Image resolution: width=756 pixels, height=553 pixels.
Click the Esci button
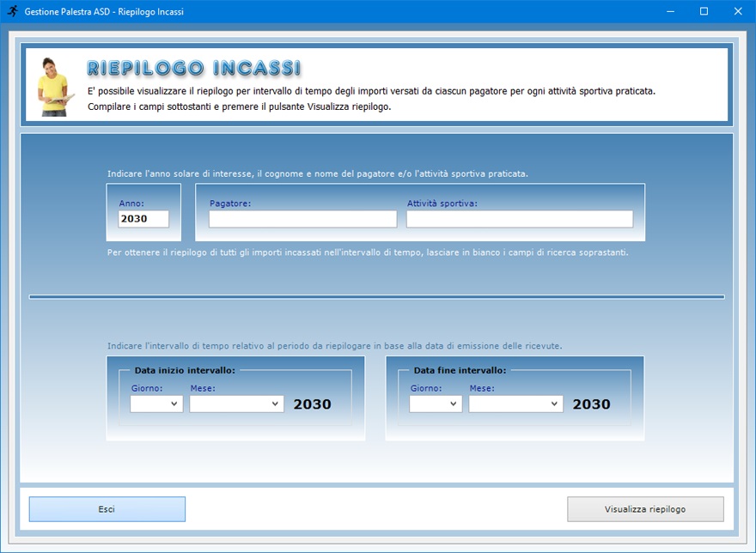coord(107,509)
